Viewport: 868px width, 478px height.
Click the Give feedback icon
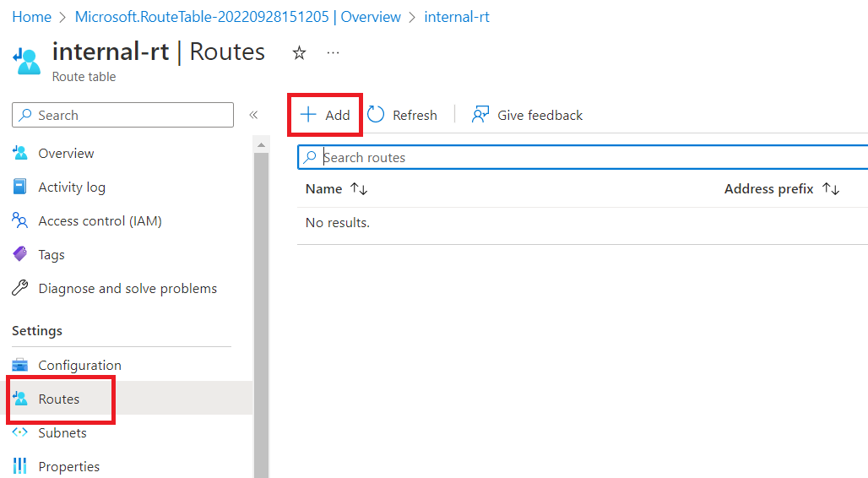click(480, 115)
